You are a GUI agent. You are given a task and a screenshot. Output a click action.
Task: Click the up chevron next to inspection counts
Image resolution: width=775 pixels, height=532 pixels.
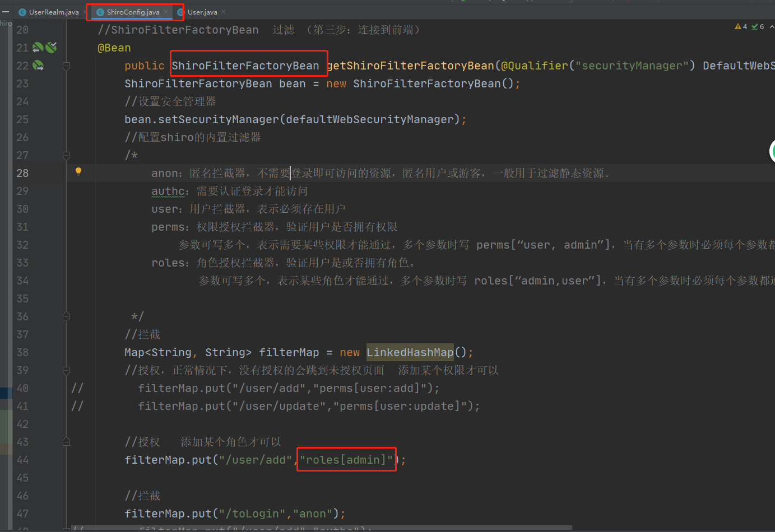pos(772,27)
